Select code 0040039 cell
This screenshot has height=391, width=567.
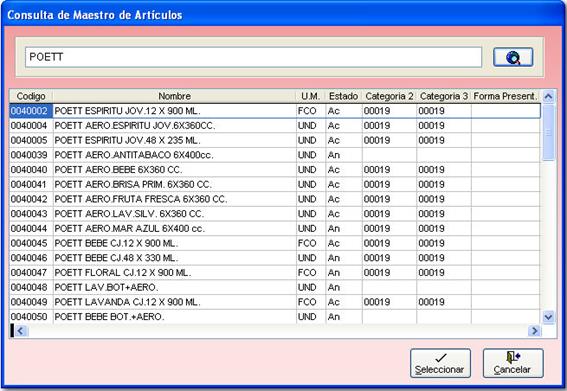31,155
